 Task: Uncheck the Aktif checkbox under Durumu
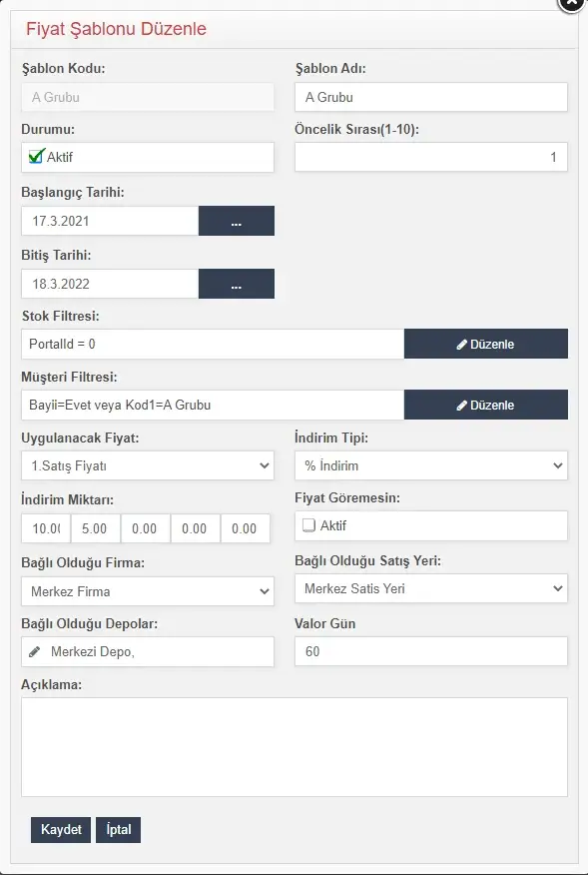(x=36, y=156)
